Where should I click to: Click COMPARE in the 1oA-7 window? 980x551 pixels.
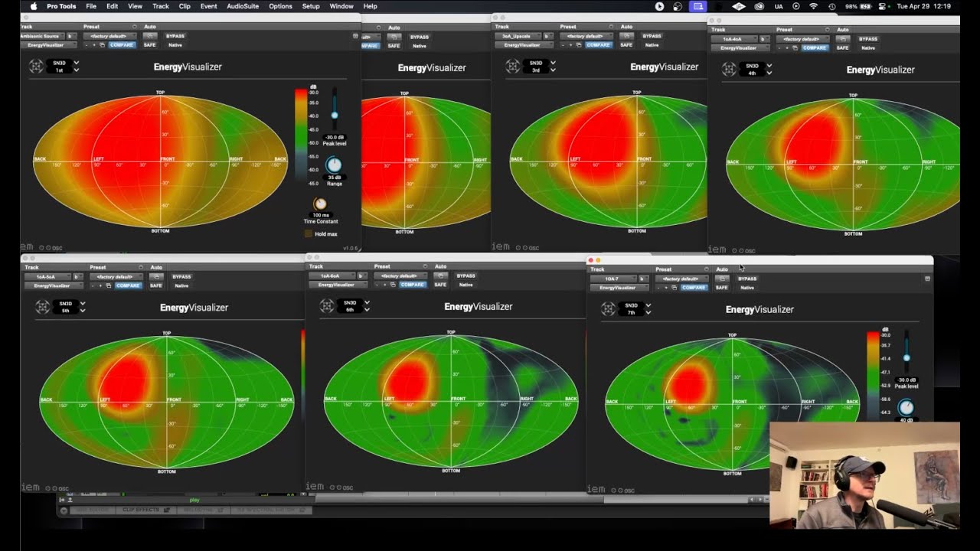(x=694, y=288)
